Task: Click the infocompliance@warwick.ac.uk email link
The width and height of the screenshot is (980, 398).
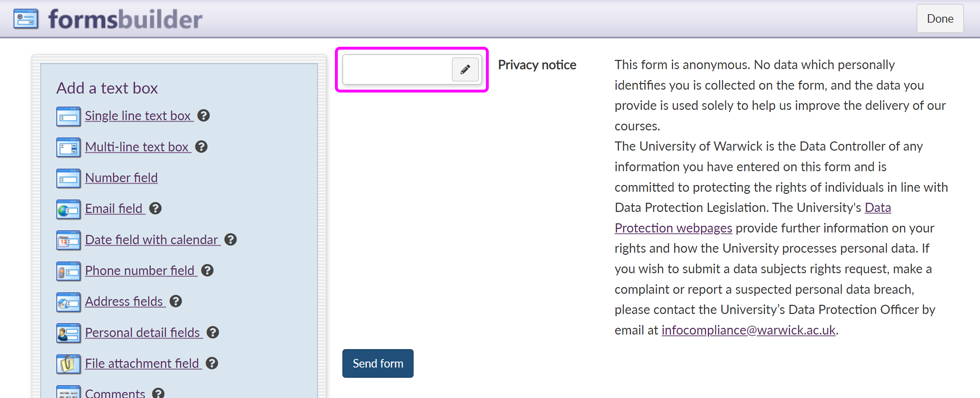Action: tap(748, 330)
